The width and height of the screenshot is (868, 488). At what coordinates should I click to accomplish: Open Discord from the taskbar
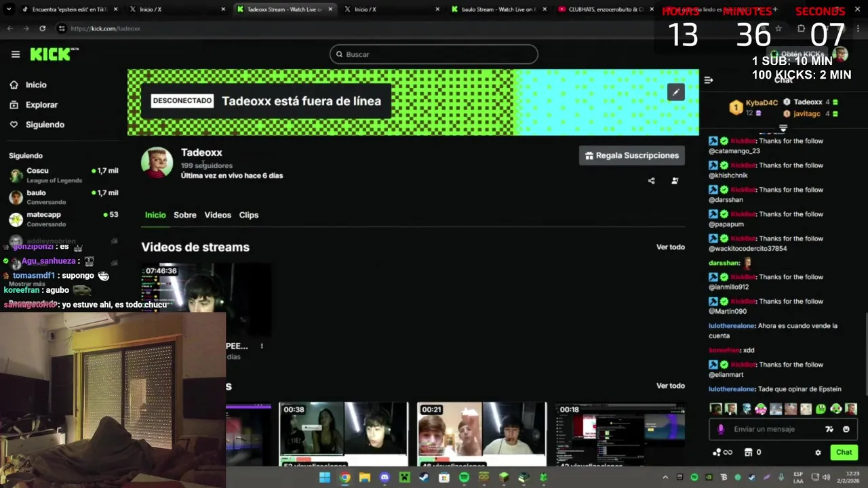click(x=384, y=477)
